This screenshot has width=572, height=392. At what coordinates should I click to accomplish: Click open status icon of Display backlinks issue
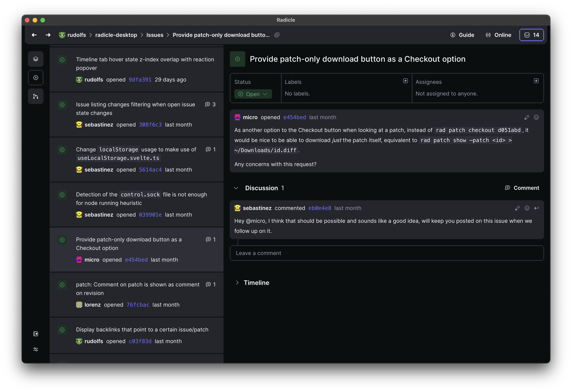tap(62, 330)
